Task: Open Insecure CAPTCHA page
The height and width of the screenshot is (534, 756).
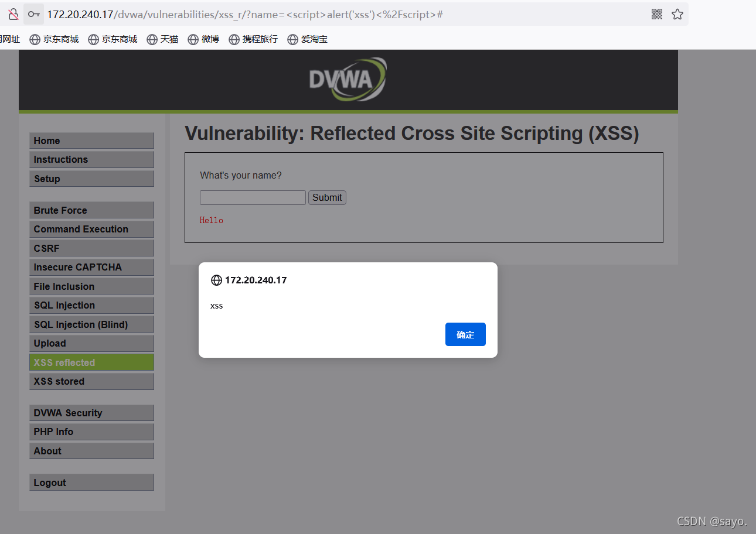Action: 91,267
